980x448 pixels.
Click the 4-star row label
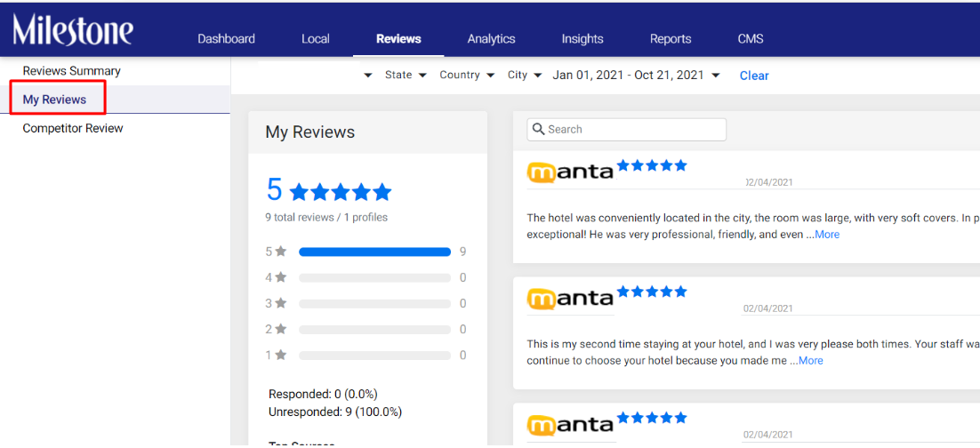(x=276, y=277)
